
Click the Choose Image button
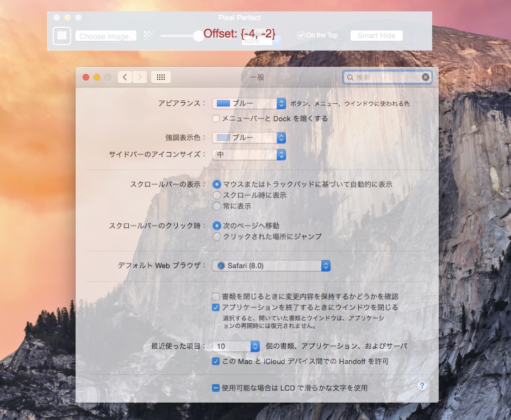click(x=106, y=36)
